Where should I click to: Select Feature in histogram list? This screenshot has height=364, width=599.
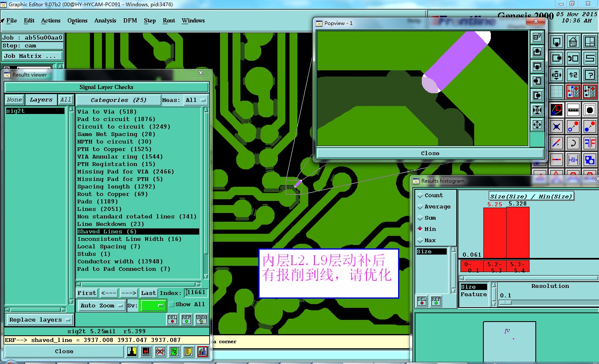[474, 295]
